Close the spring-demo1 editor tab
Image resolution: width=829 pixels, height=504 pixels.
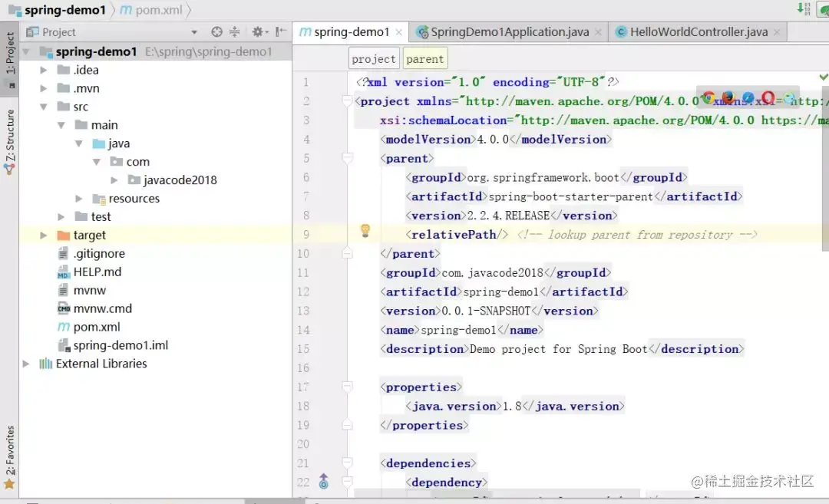[x=399, y=32]
